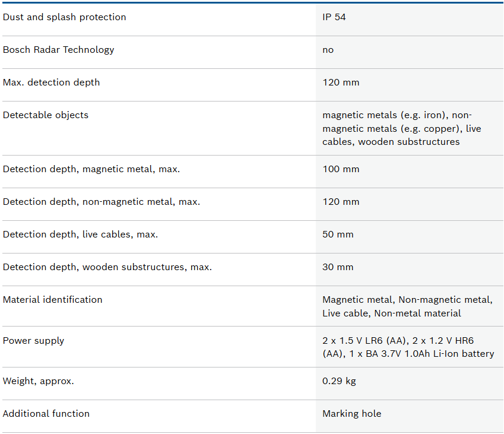Click the 'no' value for Radar Technology
The width and height of the screenshot is (504, 434).
328,50
